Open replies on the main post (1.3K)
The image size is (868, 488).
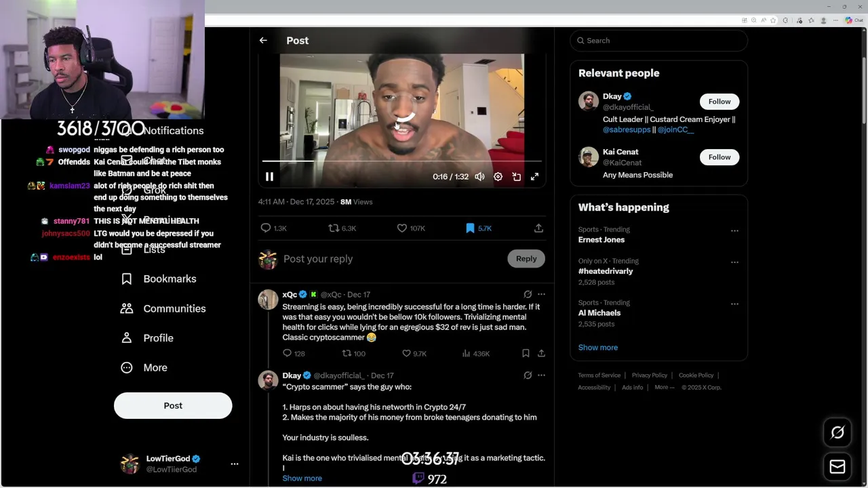click(x=274, y=228)
